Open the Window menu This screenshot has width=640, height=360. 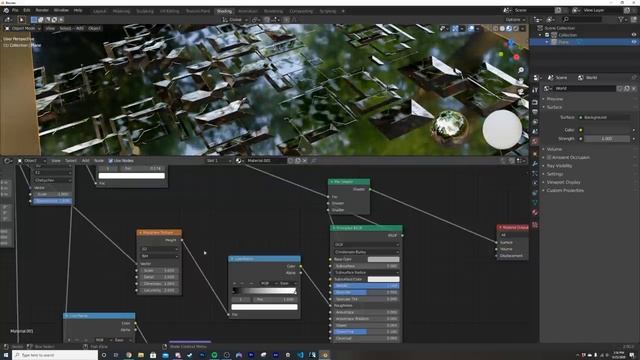point(61,10)
